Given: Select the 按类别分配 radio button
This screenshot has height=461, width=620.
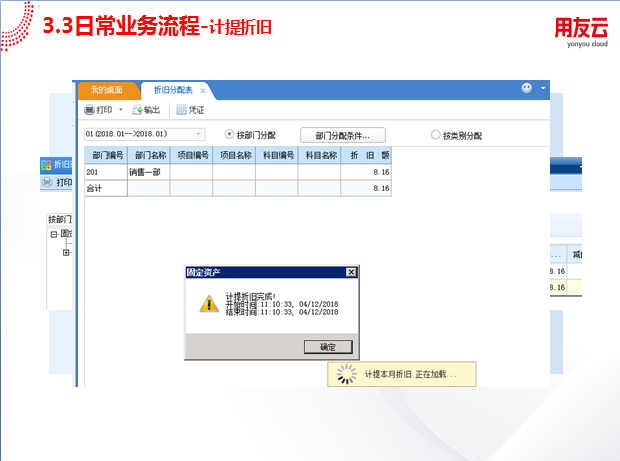Looking at the screenshot, I should coord(435,135).
